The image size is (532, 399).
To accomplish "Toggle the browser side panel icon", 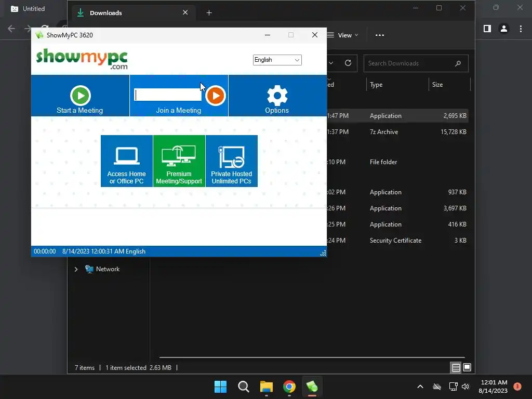I will coord(487,29).
